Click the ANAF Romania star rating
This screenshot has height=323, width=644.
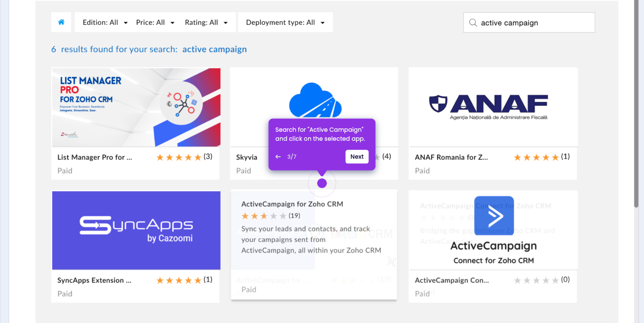coord(536,157)
